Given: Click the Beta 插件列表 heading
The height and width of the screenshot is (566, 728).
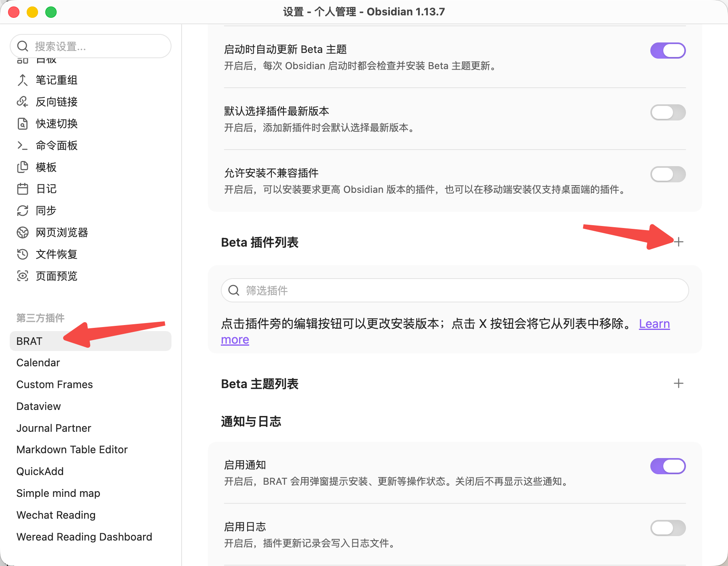Looking at the screenshot, I should [260, 243].
